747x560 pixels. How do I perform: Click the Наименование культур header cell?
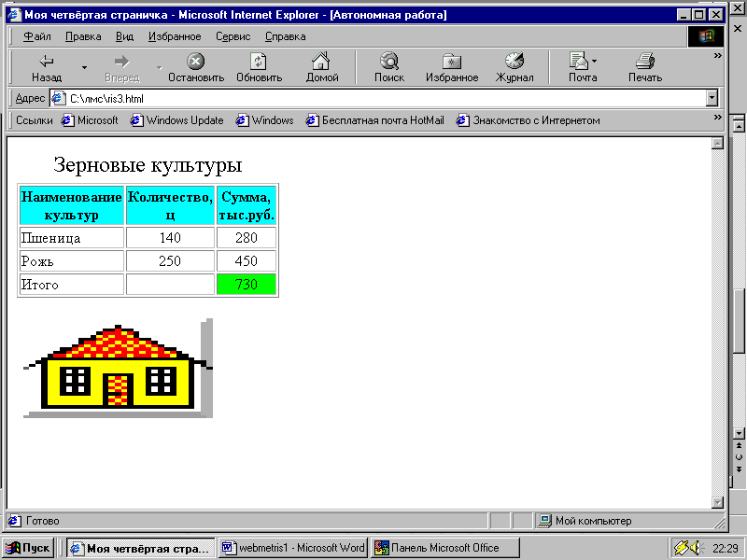click(72, 205)
